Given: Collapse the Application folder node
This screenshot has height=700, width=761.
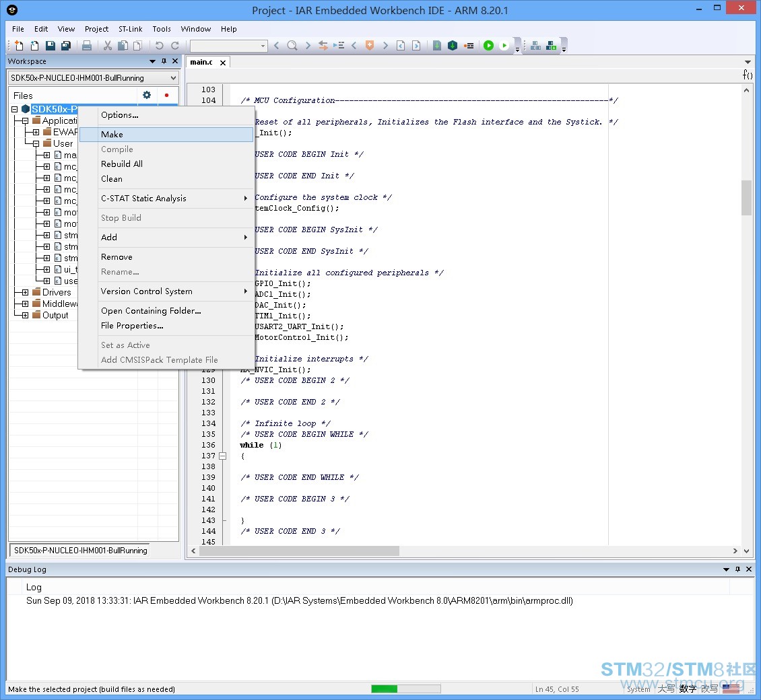Looking at the screenshot, I should [x=25, y=120].
